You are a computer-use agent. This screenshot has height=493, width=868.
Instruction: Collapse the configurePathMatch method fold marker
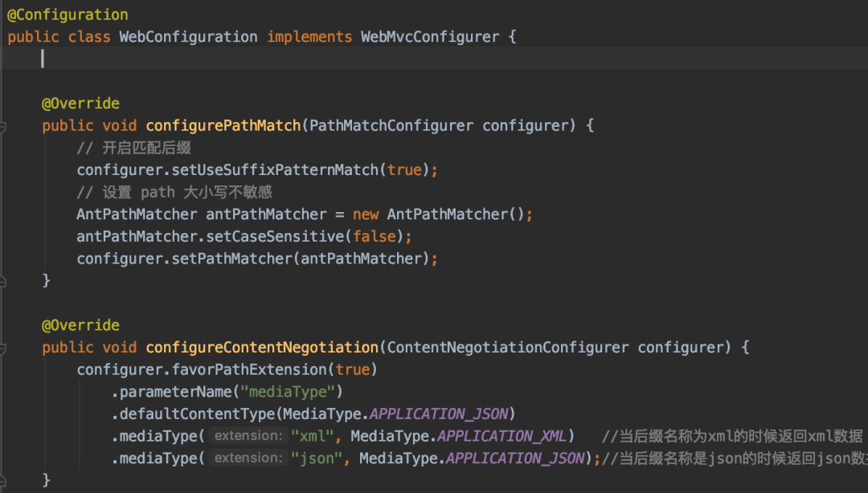pyautogui.click(x=3, y=126)
